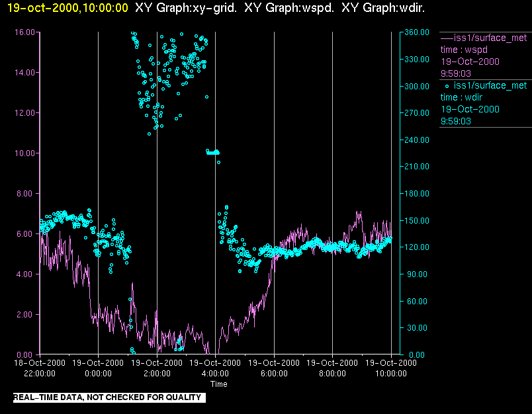The image size is (532, 414).
Task: Click the 360.00 wind direction axis value
Action: click(x=417, y=32)
